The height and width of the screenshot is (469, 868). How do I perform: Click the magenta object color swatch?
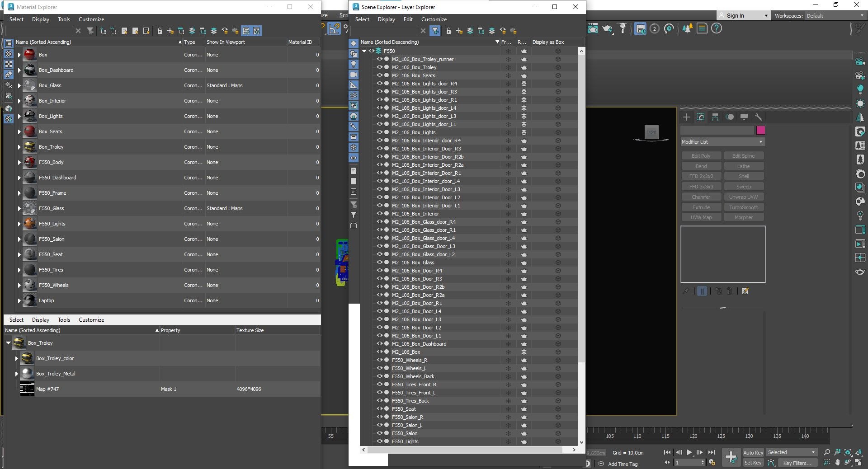pos(761,130)
